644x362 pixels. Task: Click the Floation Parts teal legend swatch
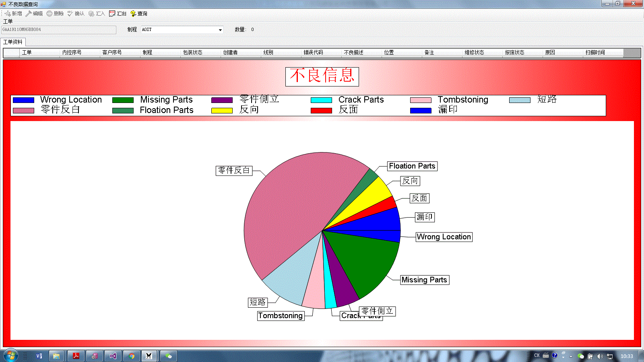pyautogui.click(x=123, y=111)
